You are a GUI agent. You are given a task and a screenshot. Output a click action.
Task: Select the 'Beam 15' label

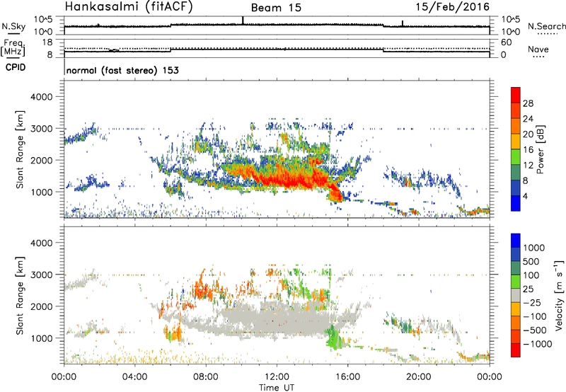[276, 8]
